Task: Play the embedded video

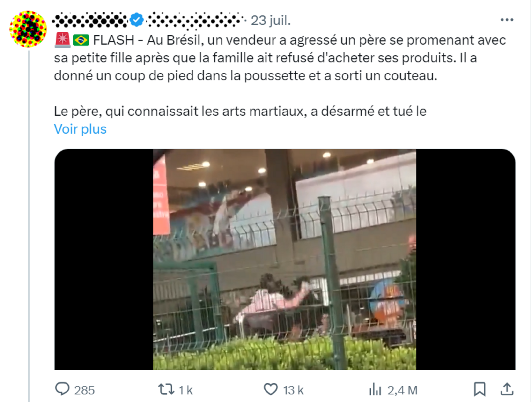Action: click(x=285, y=259)
